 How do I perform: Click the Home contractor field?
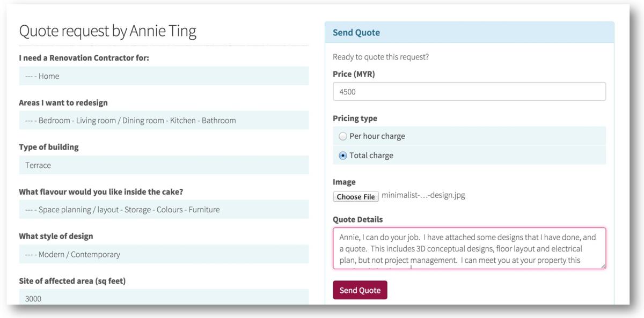pyautogui.click(x=164, y=76)
